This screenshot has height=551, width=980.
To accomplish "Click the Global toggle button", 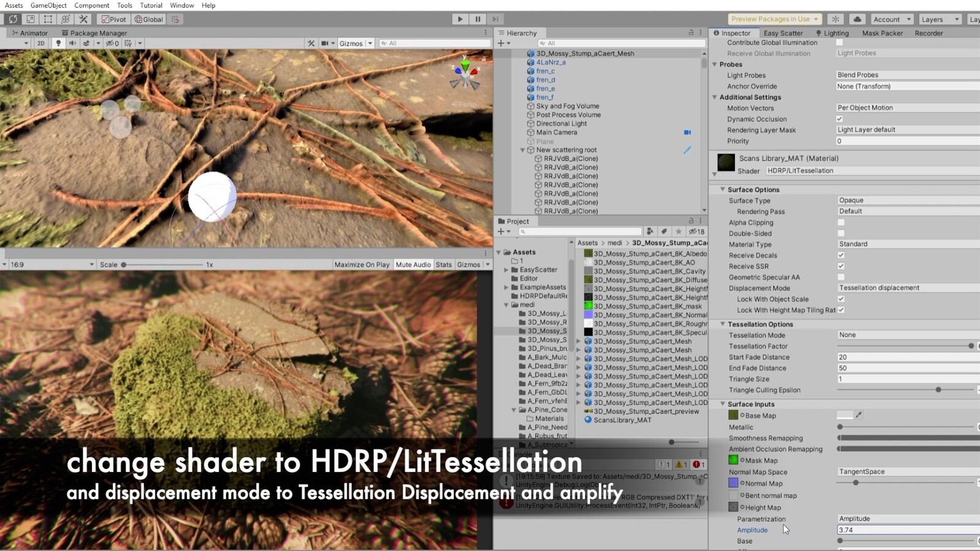I will [149, 19].
